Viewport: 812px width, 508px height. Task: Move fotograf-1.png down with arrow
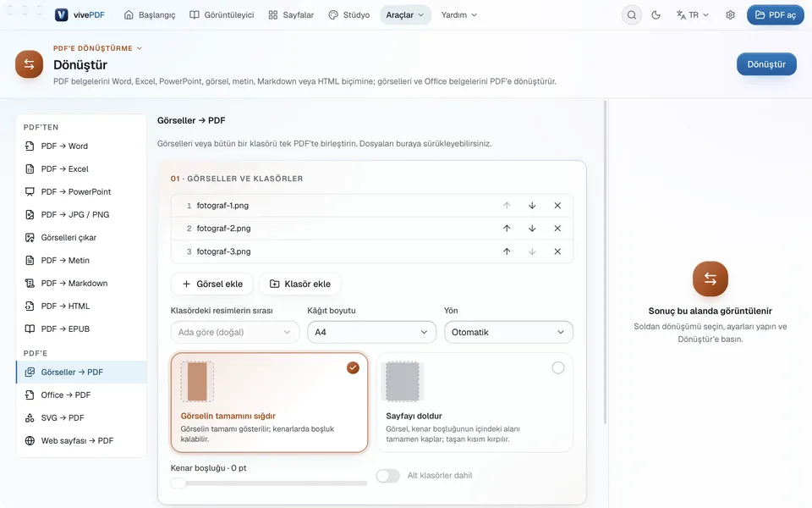coord(532,206)
